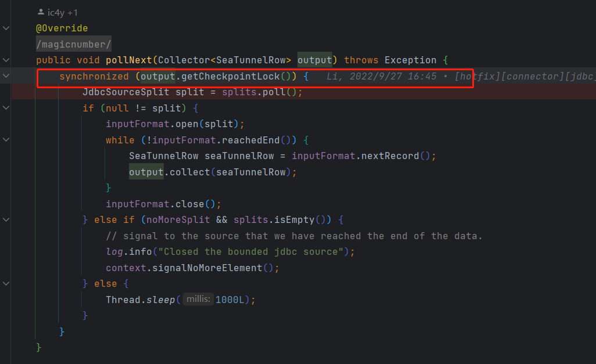Screen dimensions: 596x364
Task: Click the log.info call in the else-if branch
Action: pos(128,251)
